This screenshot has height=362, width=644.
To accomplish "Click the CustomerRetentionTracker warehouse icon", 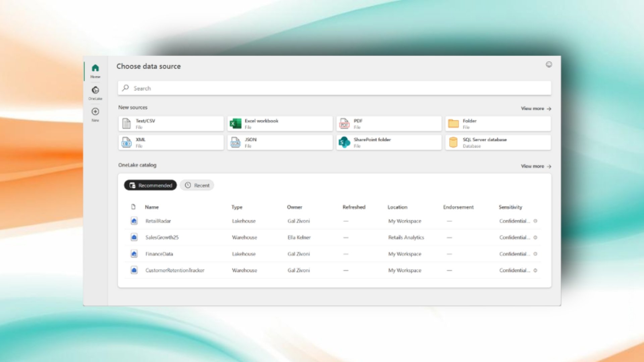I will coord(134,270).
